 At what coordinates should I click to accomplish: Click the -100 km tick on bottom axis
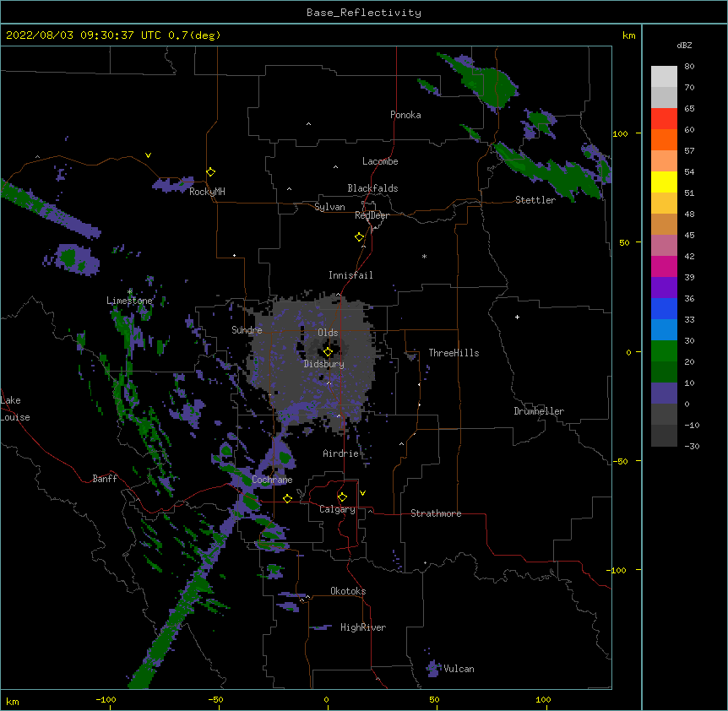click(x=106, y=699)
